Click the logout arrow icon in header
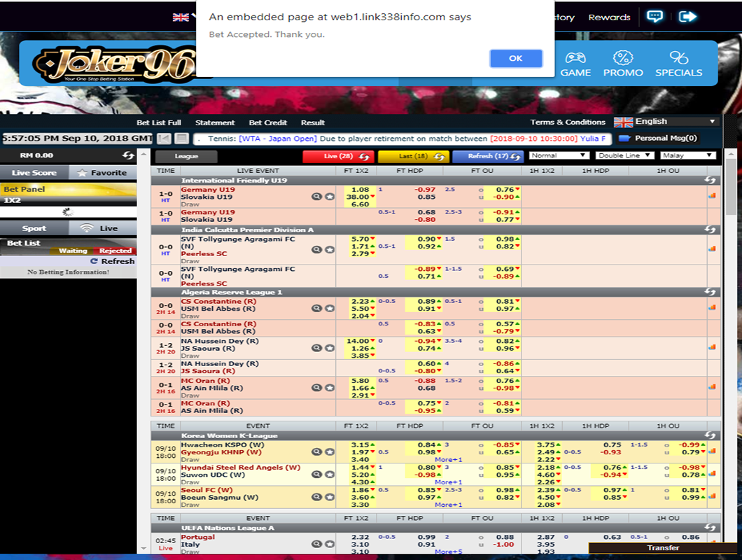The image size is (742, 560). 687,17
